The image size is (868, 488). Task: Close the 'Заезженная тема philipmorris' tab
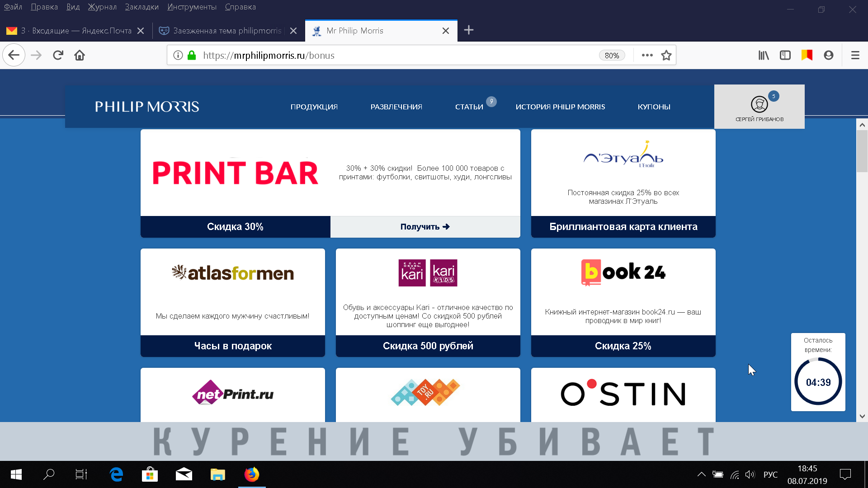[x=293, y=31]
